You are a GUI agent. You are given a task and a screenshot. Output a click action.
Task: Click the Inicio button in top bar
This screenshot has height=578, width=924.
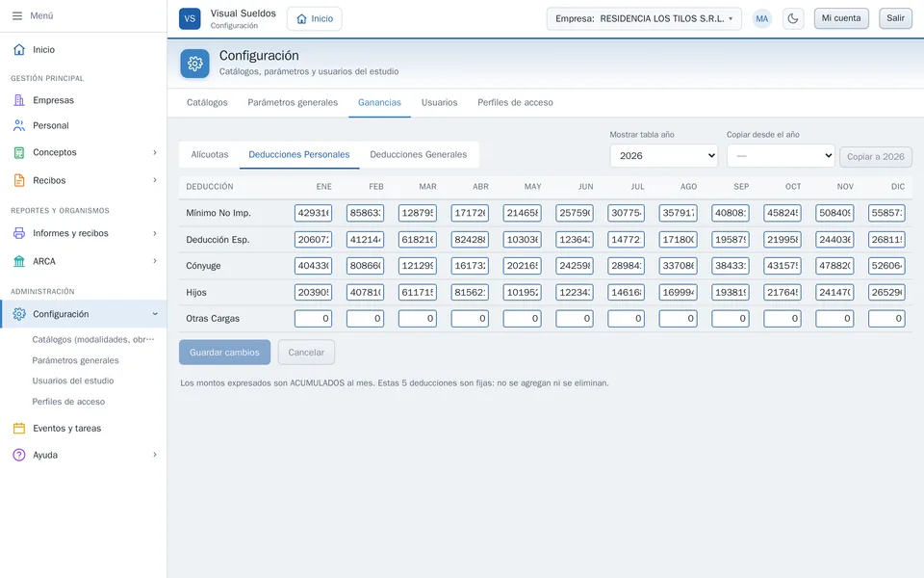point(314,19)
